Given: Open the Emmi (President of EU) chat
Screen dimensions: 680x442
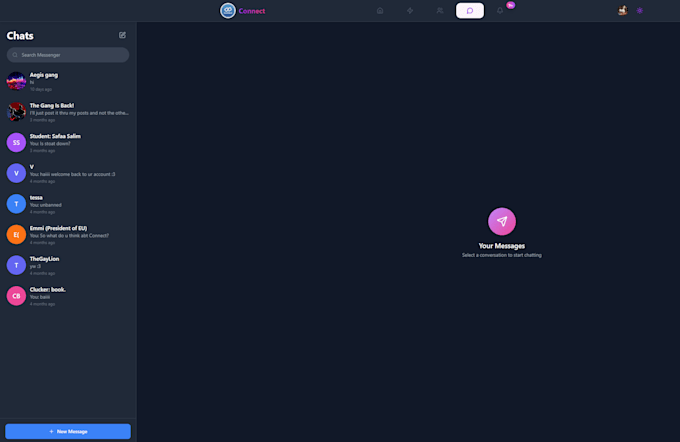Looking at the screenshot, I should (x=68, y=235).
